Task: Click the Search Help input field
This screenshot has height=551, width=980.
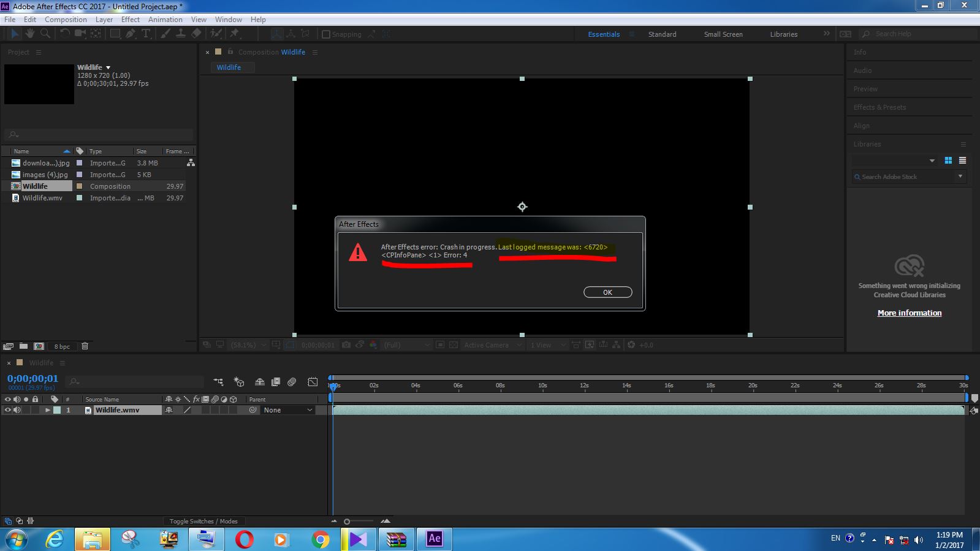Action: [x=919, y=34]
